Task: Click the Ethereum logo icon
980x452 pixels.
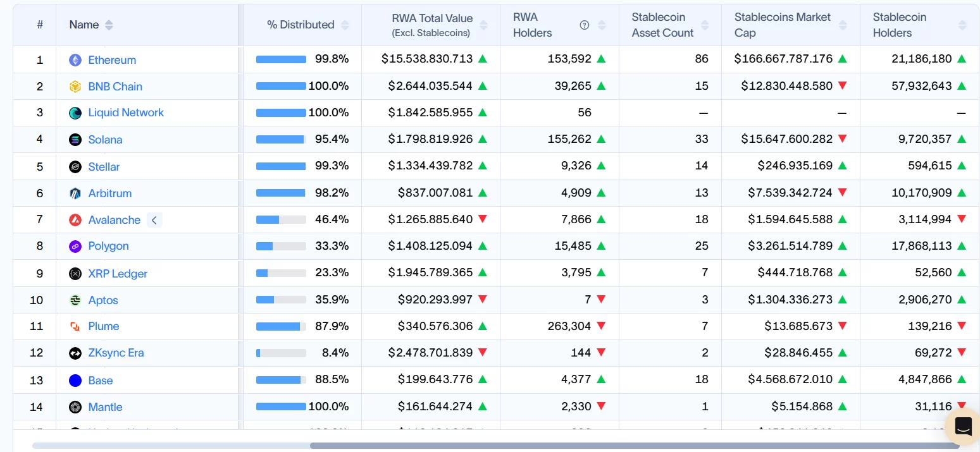Action: [75, 60]
